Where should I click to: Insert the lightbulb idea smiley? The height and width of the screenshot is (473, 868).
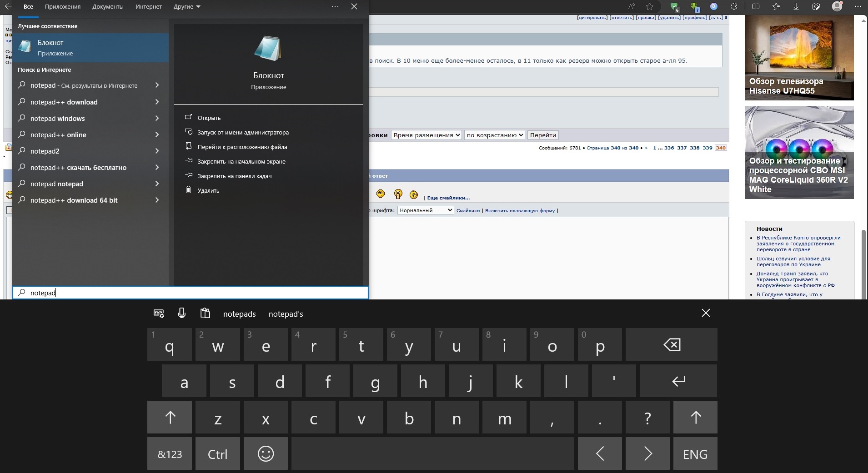click(x=398, y=194)
